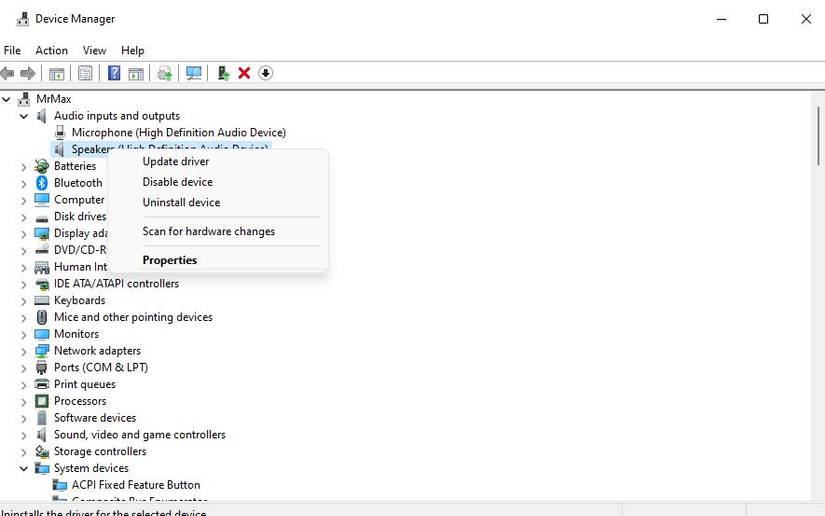Expand the Bluetooth category chevron
The width and height of the screenshot is (825, 516).
24,184
